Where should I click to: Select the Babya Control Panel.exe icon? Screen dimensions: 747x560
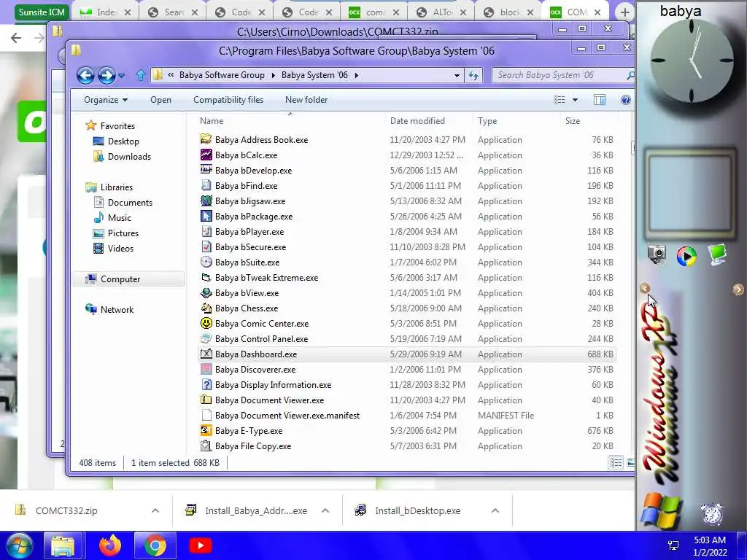(206, 338)
